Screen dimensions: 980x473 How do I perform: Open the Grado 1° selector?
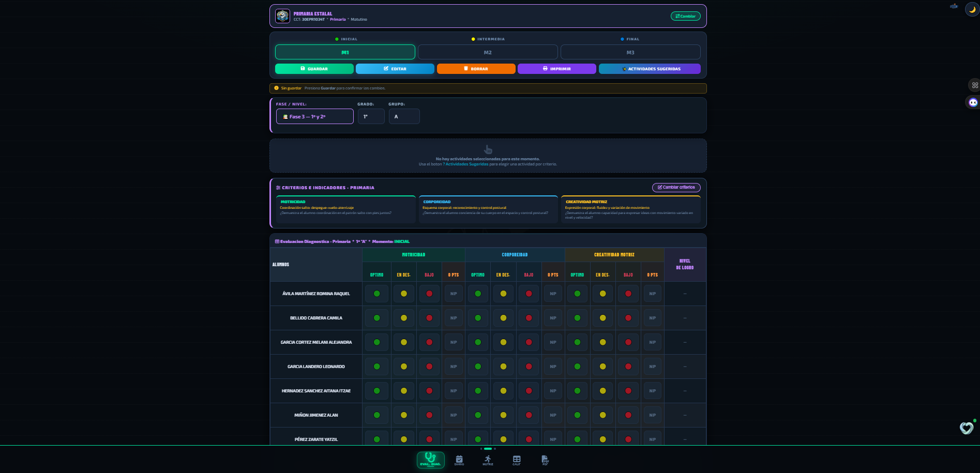point(371,116)
